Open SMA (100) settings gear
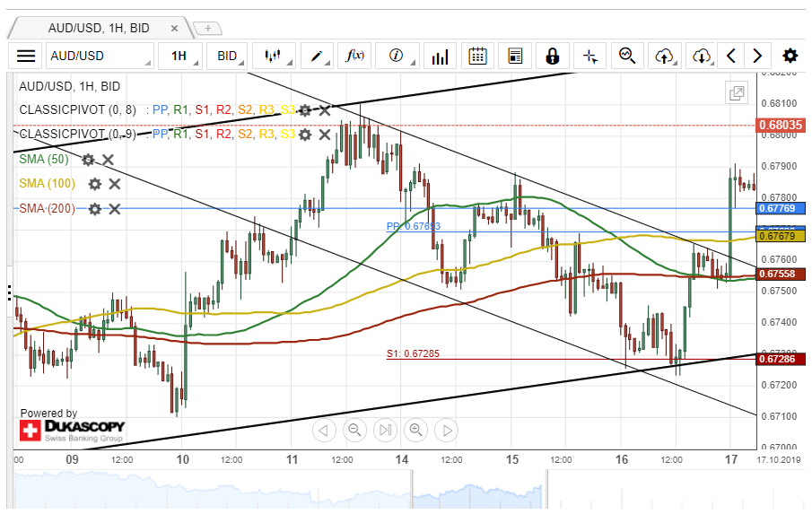812x514 pixels. (x=95, y=184)
